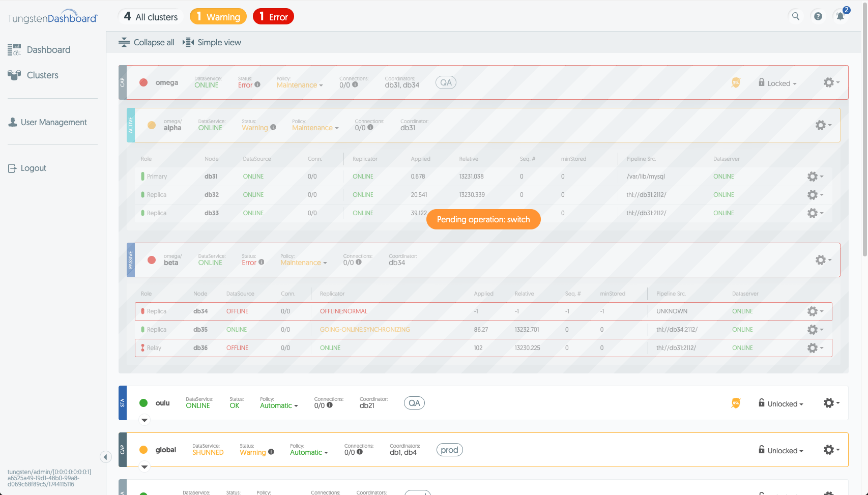
Task: Click the omega red status circle
Action: click(x=143, y=82)
